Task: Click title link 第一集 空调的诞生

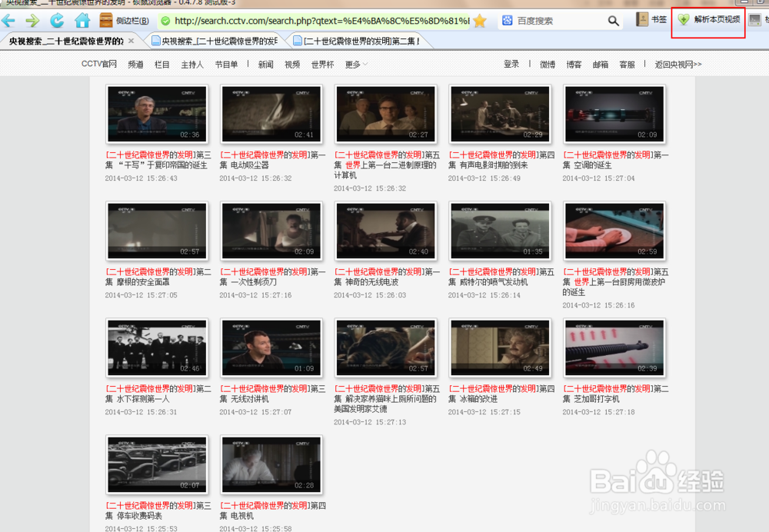Action: click(615, 160)
